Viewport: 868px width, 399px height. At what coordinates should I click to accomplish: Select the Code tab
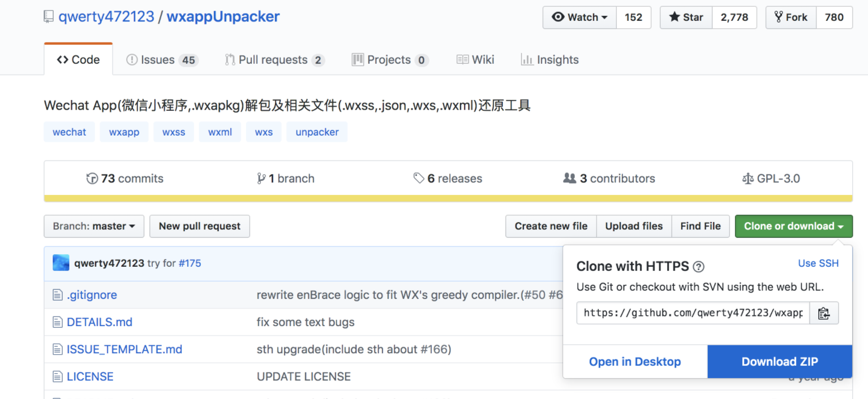click(78, 59)
